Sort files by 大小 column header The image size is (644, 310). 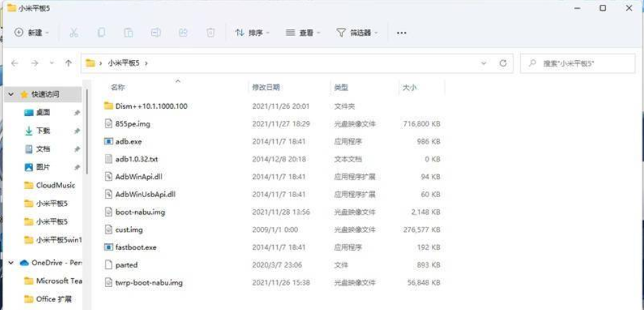coord(410,88)
